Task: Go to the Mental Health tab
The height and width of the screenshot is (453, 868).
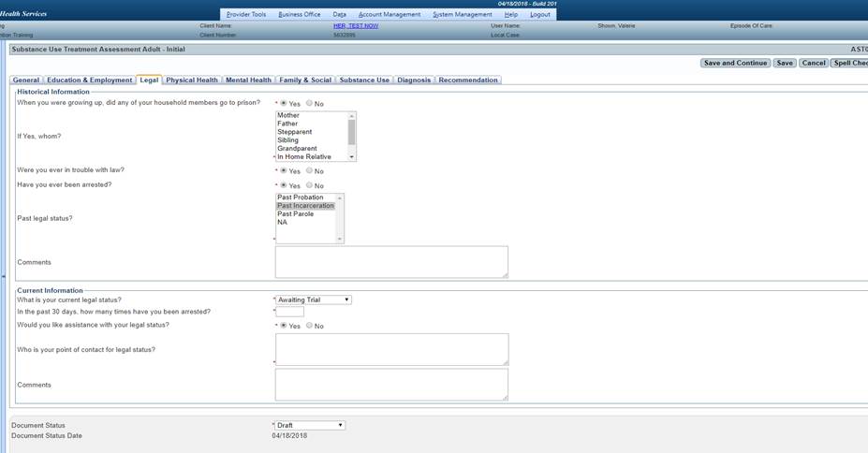Action: click(248, 80)
